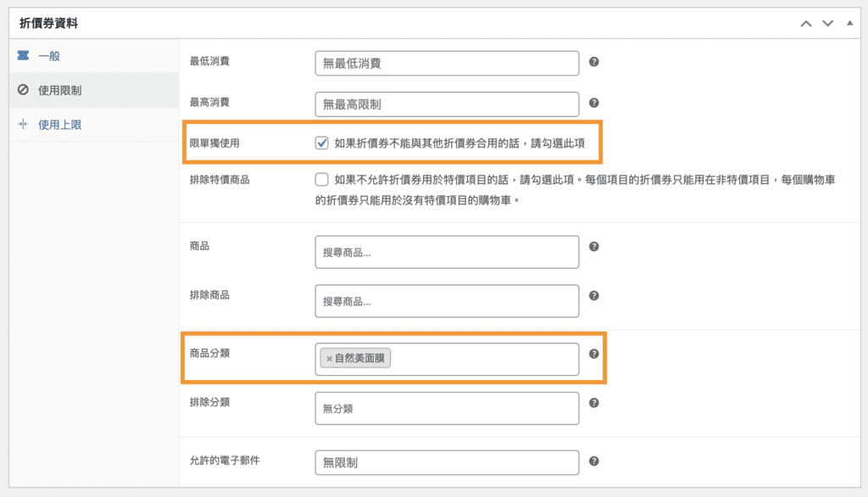Uncheck the 限單獨使用 checkbox
868x497 pixels.
pos(321,142)
